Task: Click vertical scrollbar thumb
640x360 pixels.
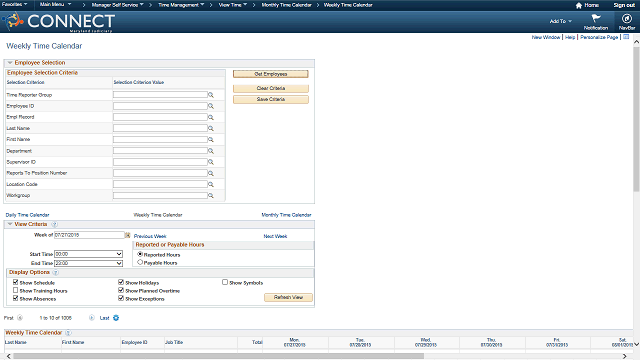Action: click(636, 118)
